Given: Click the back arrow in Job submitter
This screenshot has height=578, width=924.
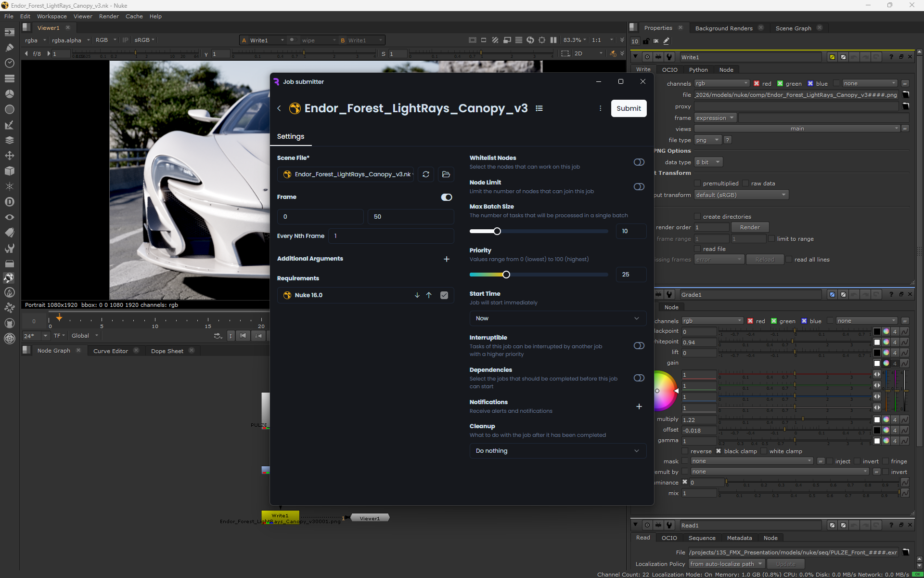Looking at the screenshot, I should (x=279, y=108).
